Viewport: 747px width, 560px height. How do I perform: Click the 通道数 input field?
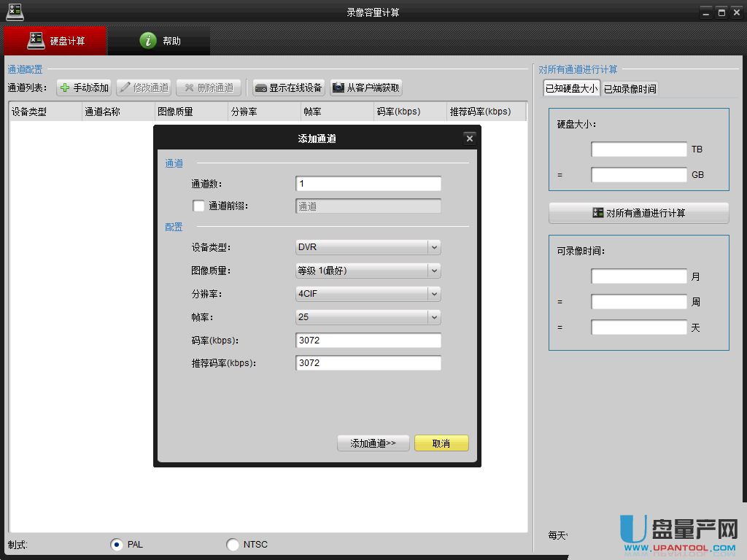(368, 184)
